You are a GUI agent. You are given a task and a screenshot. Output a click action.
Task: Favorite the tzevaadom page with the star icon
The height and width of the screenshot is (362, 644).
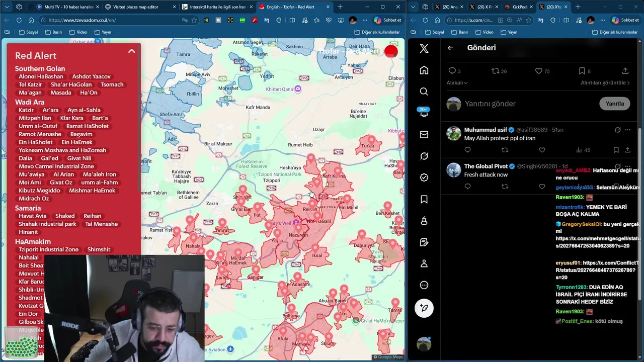coord(194,20)
